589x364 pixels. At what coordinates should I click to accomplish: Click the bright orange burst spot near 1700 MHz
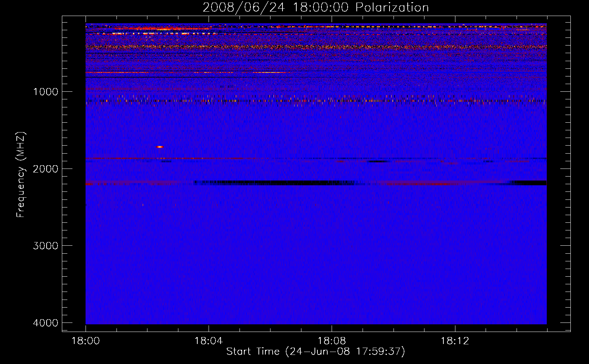(160, 147)
